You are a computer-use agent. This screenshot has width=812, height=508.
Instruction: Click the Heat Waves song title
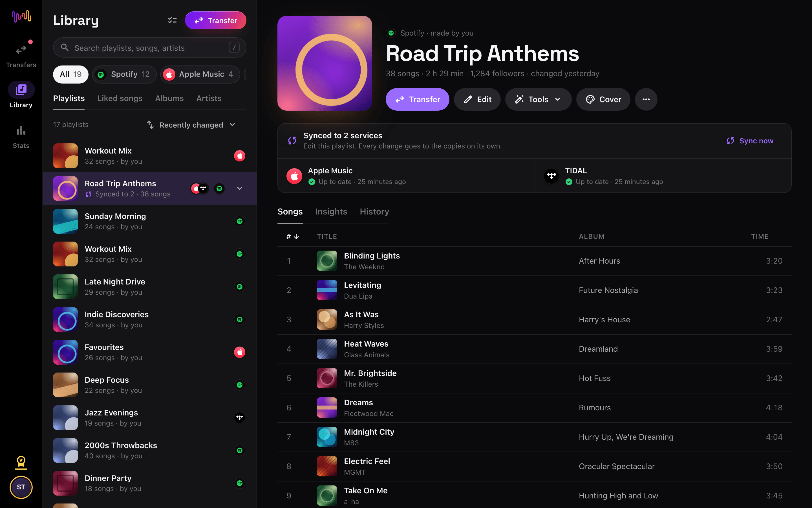(x=366, y=343)
